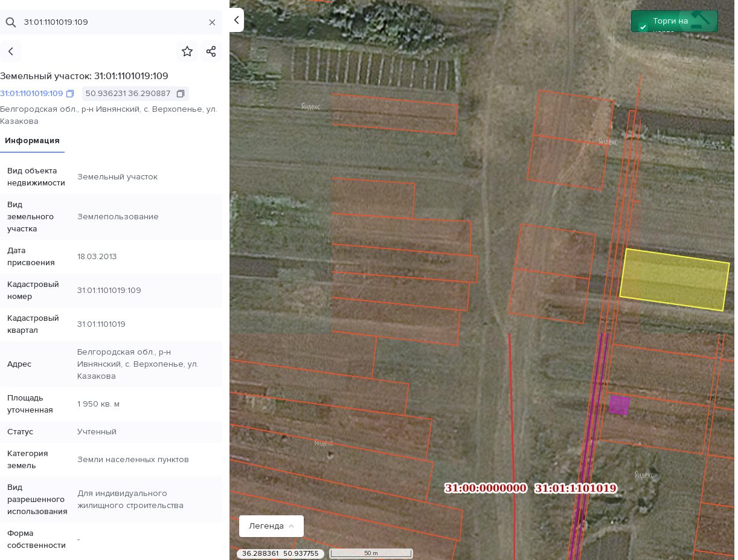Open cadastral number link 31:01:1101019:109

coord(31,94)
